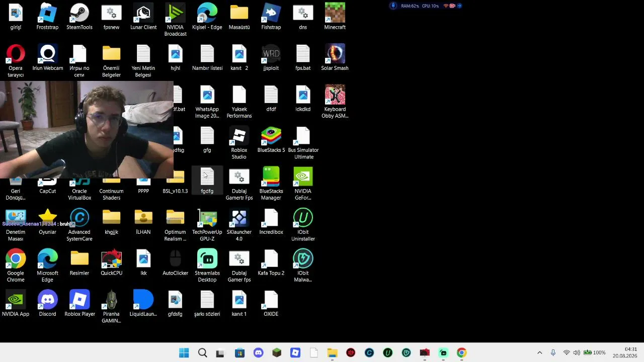Image resolution: width=644 pixels, height=362 pixels.
Task: Select the Yeni Metin Belgesi file
Action: [x=143, y=61]
